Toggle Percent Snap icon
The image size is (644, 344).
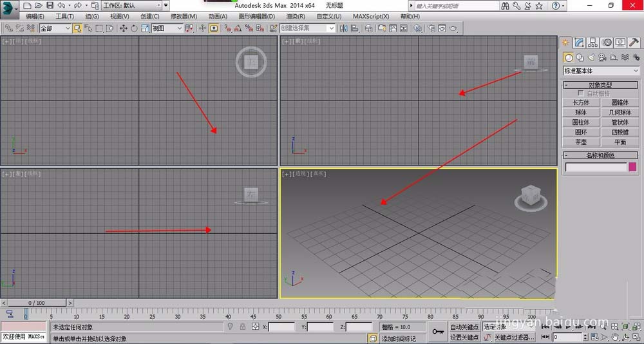[x=249, y=28]
